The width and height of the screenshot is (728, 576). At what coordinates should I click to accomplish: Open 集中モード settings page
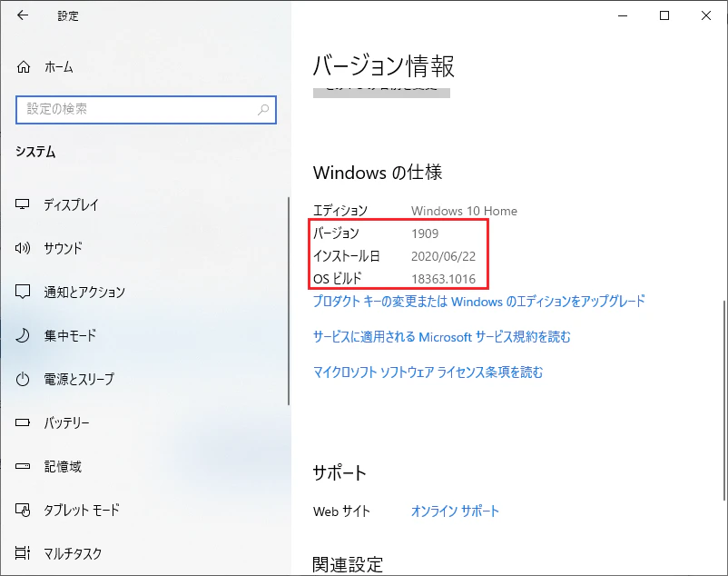tap(70, 335)
